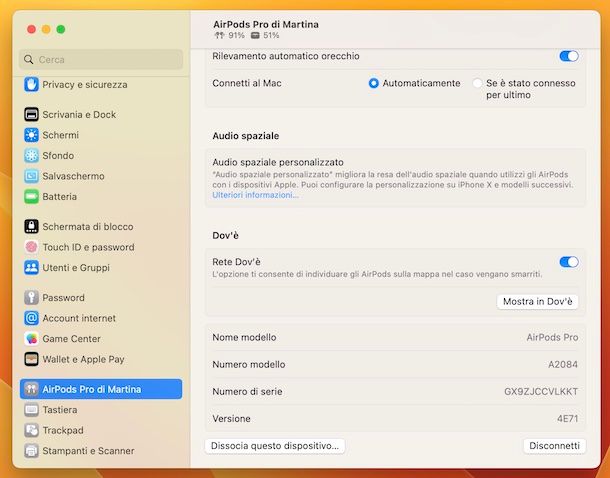Click the model number A2084
Screen dimensions: 610x478
point(563,364)
